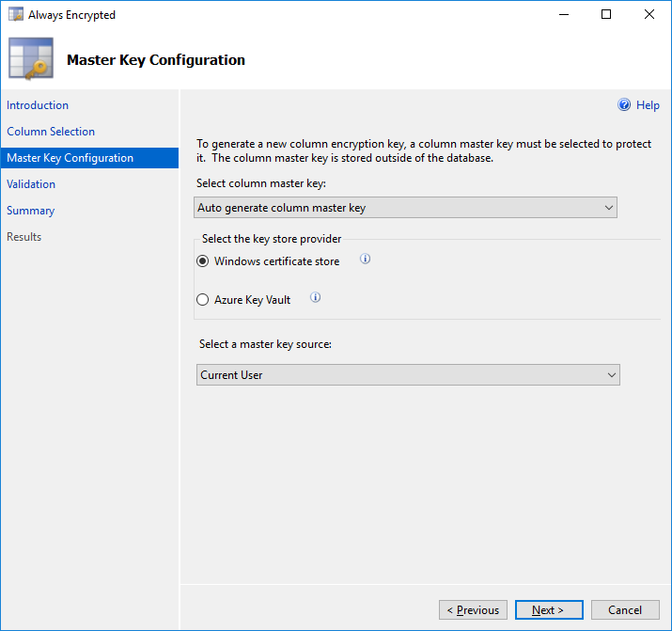This screenshot has height=631, width=672.
Task: Select Azure Key Vault radio button
Action: point(203,300)
